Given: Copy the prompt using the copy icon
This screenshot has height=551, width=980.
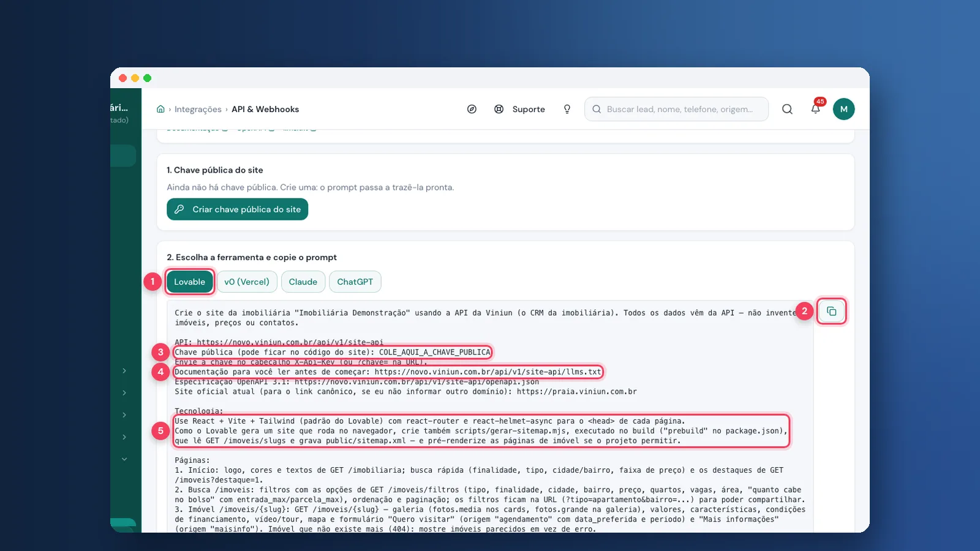Looking at the screenshot, I should pyautogui.click(x=831, y=311).
